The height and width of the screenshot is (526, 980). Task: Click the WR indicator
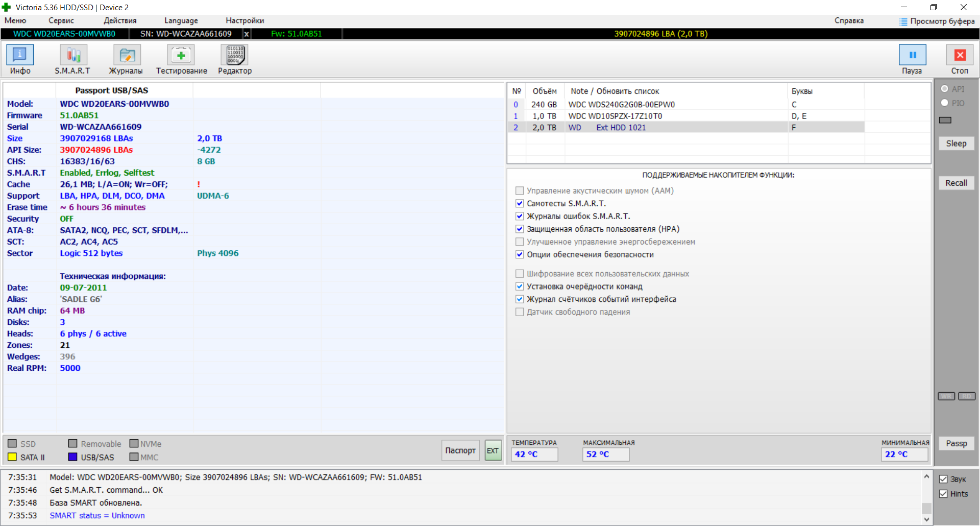(946, 396)
